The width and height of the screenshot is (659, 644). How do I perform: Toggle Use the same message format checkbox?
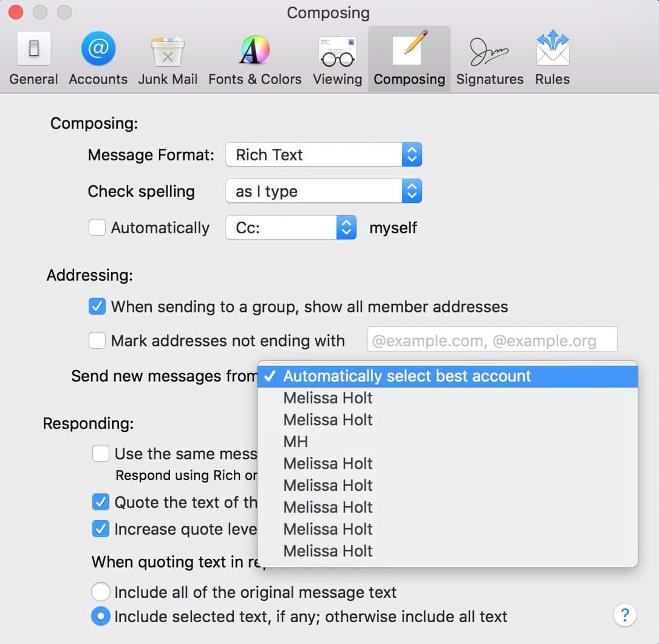coord(101,453)
